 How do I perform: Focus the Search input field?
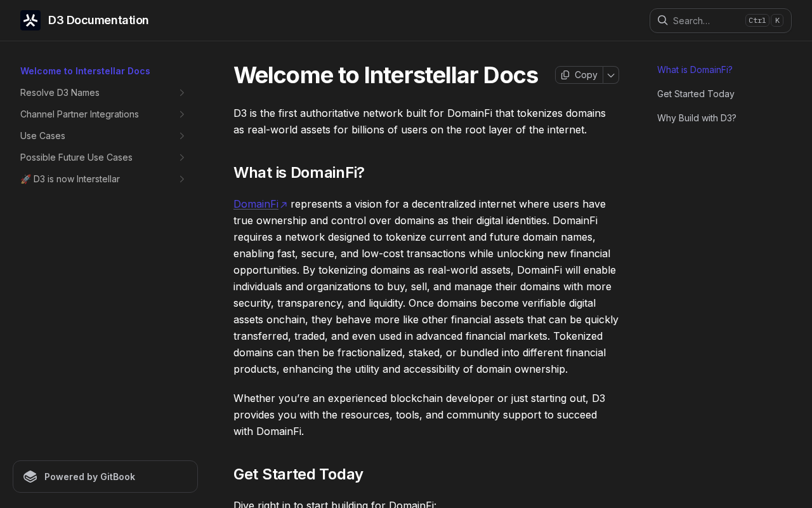721,20
